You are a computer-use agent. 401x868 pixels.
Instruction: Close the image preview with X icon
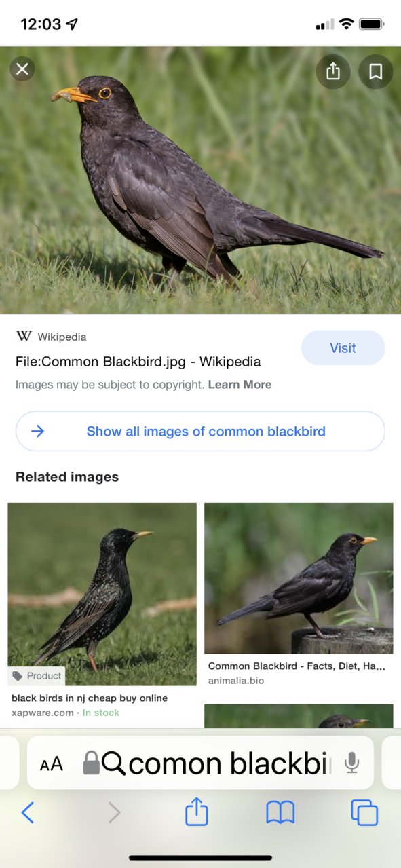point(22,69)
